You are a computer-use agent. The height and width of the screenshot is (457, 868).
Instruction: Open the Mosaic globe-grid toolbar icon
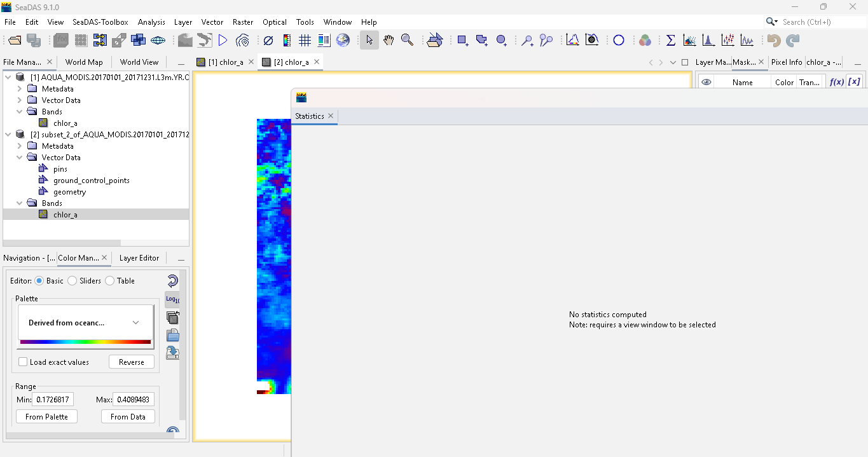158,41
